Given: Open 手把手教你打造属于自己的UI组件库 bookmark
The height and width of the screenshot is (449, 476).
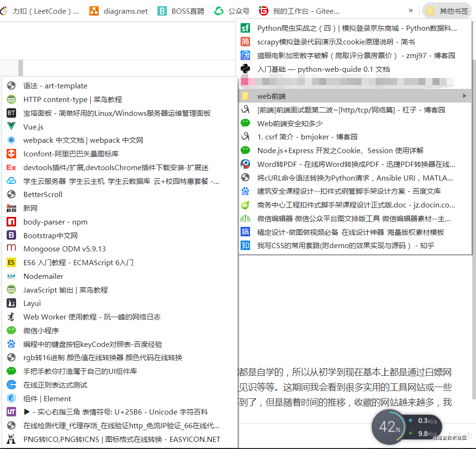Looking at the screenshot, I should pyautogui.click(x=119, y=371).
